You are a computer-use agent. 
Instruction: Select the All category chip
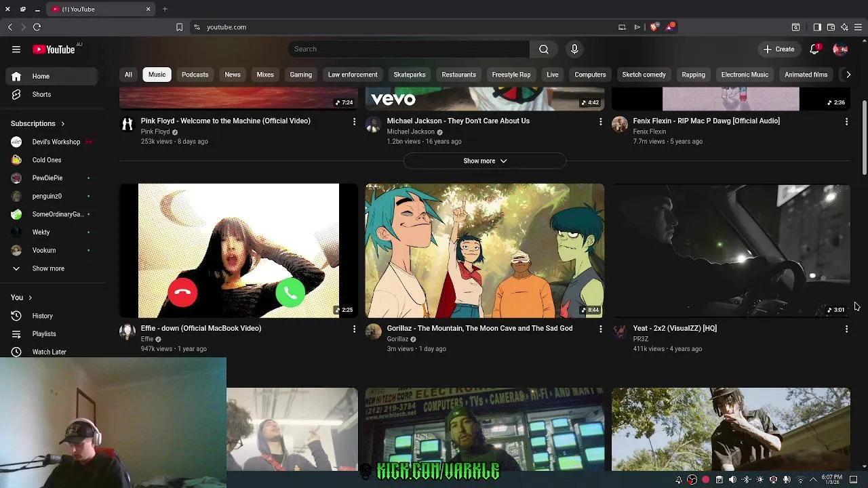point(128,75)
